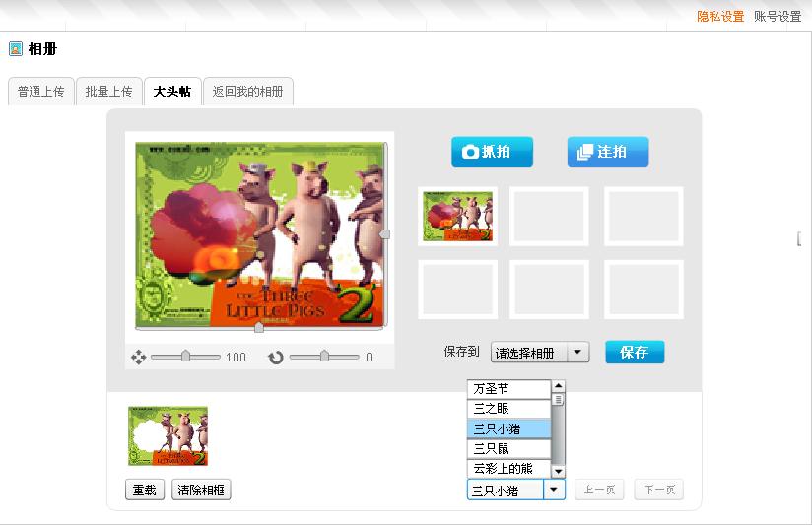Click the empty top-middle photo slot
This screenshot has width=812, height=525.
click(x=549, y=216)
